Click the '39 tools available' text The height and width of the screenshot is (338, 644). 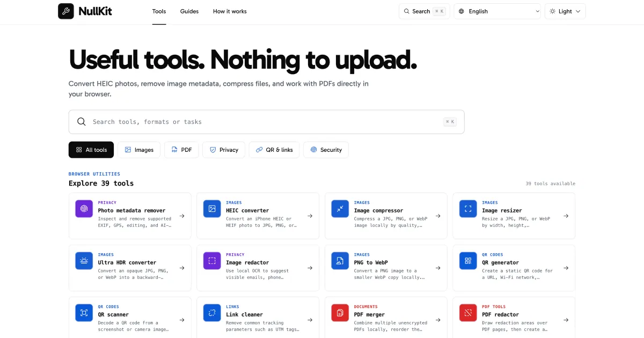click(x=550, y=183)
